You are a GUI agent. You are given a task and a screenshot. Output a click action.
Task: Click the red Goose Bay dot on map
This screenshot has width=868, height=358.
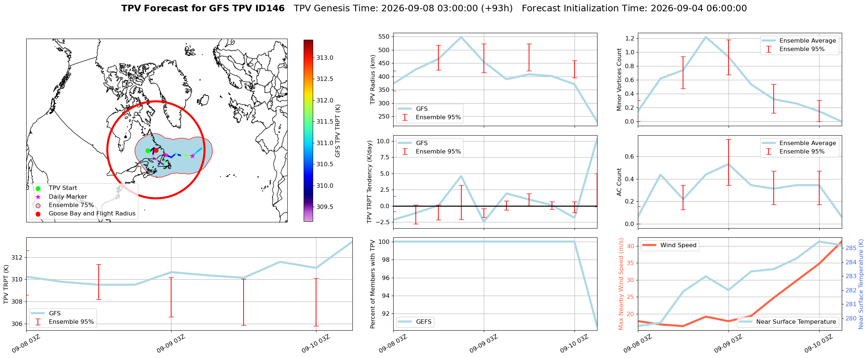coord(156,150)
